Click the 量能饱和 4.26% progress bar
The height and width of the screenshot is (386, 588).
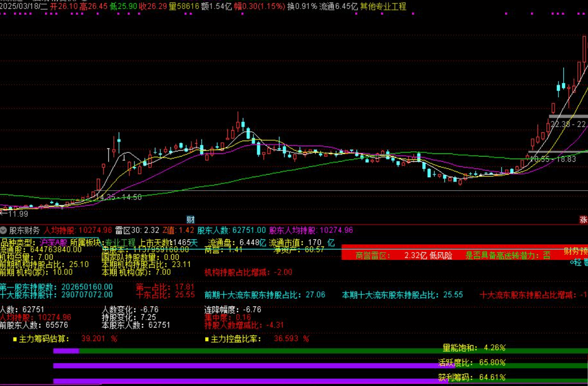(321, 351)
